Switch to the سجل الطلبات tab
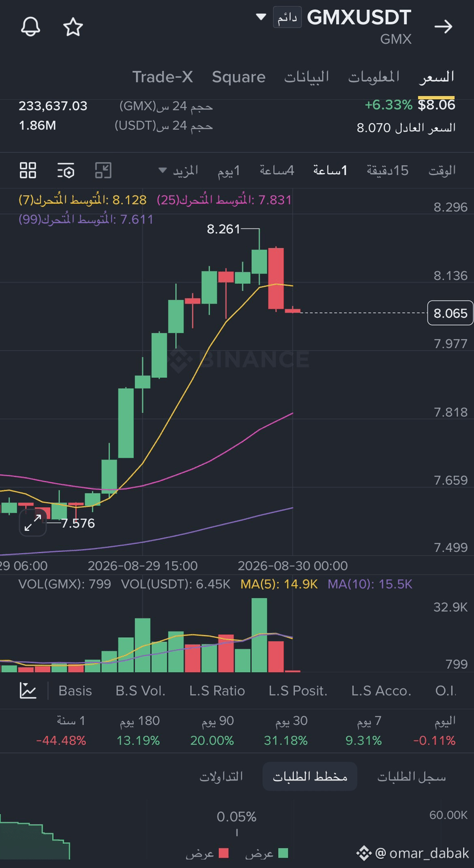 pos(412,776)
